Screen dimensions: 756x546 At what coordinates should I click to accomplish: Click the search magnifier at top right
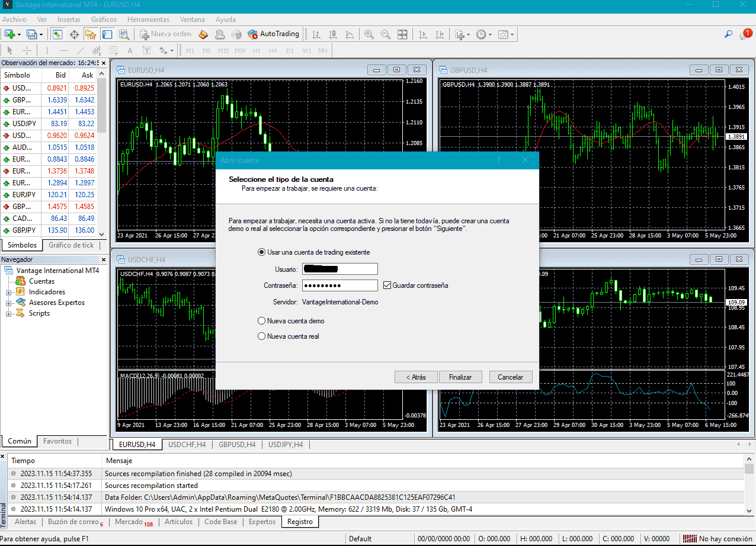point(729,34)
